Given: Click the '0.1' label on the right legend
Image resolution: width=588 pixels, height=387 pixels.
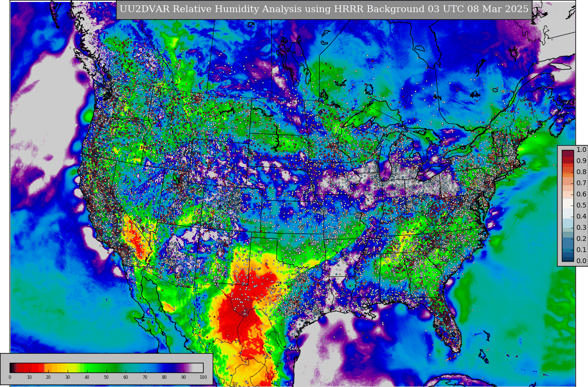Looking at the screenshot, I should click(581, 250).
